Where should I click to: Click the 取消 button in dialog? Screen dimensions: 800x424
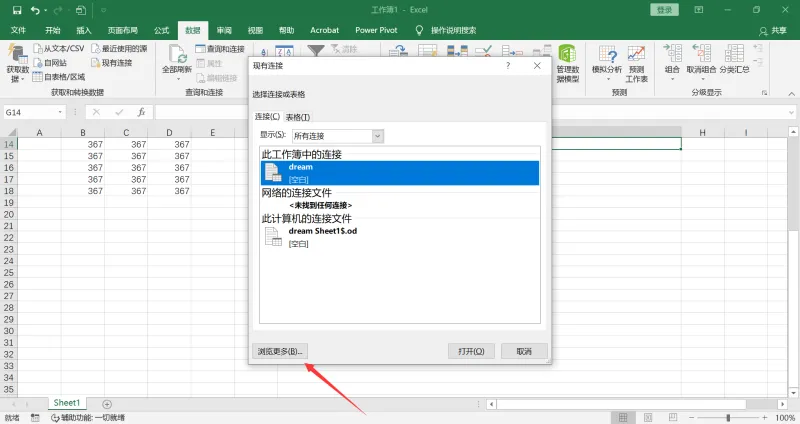tap(524, 351)
